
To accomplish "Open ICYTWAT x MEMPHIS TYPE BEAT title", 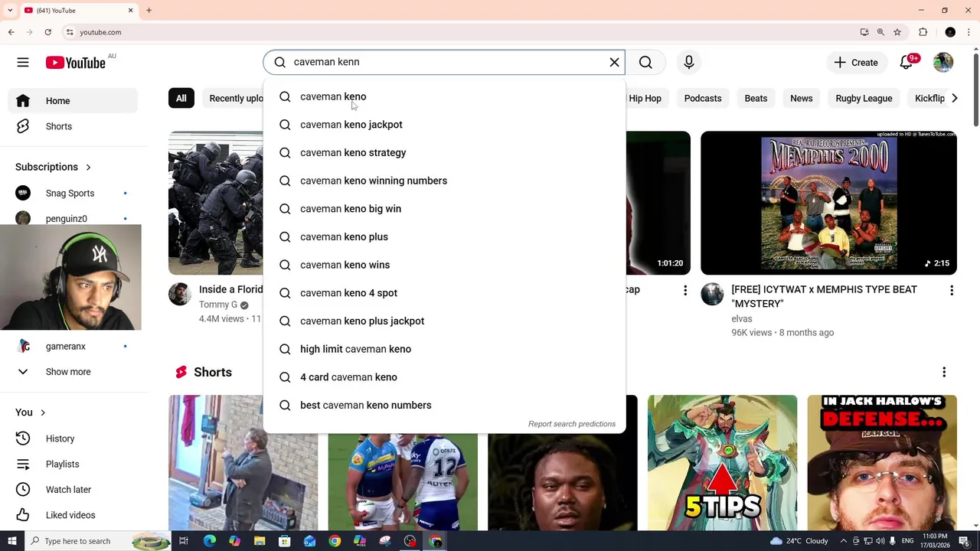I will click(x=825, y=296).
